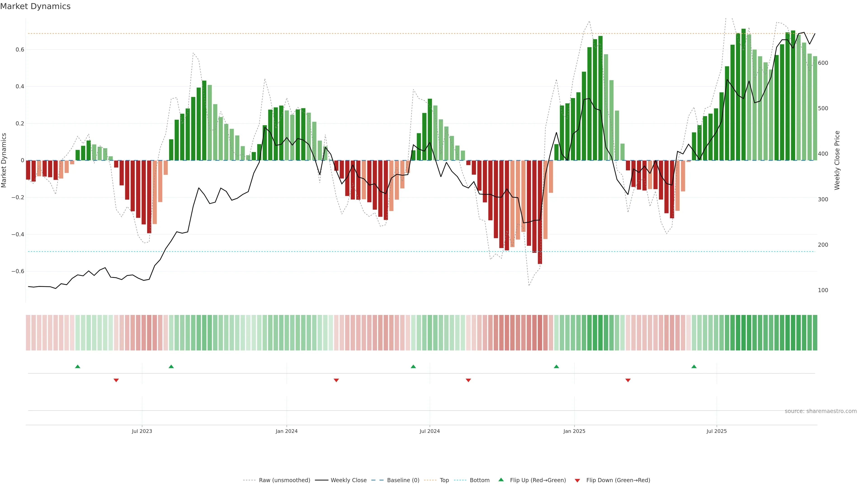Click green flip-up marker before Jul 2024
Image resolution: width=868 pixels, height=488 pixels.
click(x=413, y=366)
